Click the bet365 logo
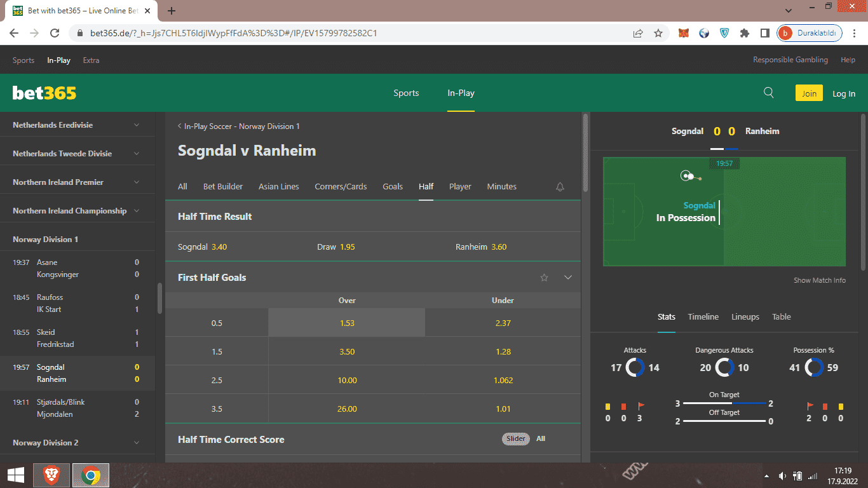The width and height of the screenshot is (868, 488). click(x=44, y=93)
